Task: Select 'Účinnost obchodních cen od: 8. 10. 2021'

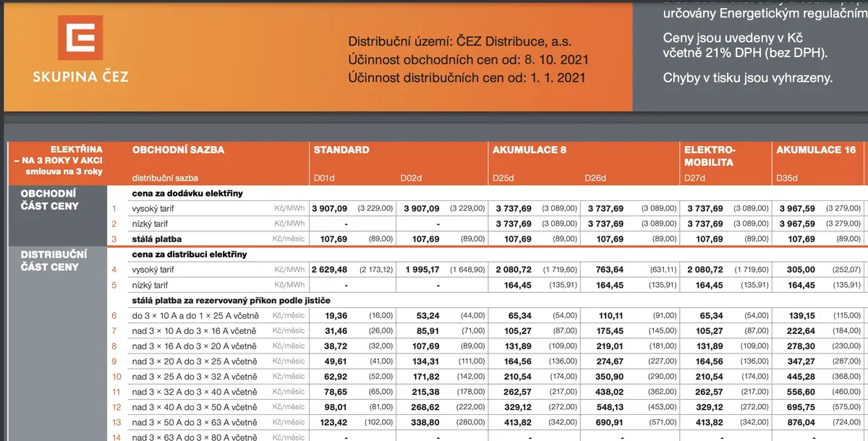Action: pos(469,59)
